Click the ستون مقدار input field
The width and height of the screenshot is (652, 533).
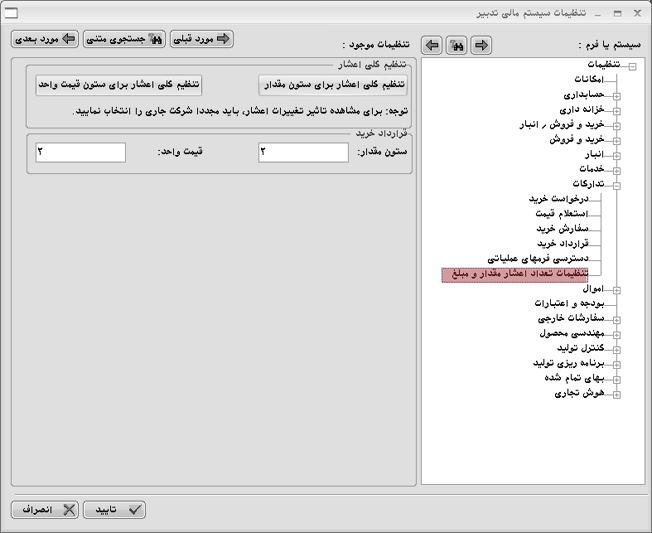point(303,152)
